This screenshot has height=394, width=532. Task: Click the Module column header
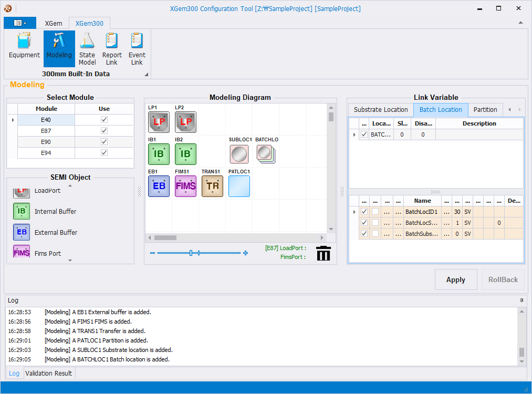(x=46, y=109)
